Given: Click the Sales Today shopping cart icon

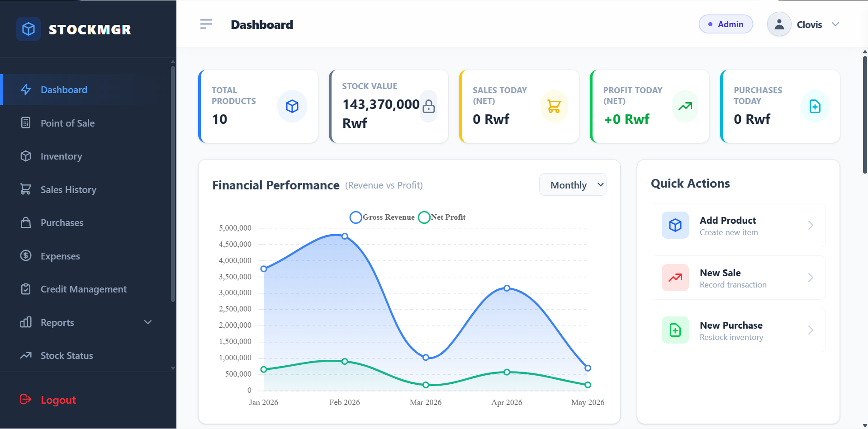Looking at the screenshot, I should [x=554, y=106].
